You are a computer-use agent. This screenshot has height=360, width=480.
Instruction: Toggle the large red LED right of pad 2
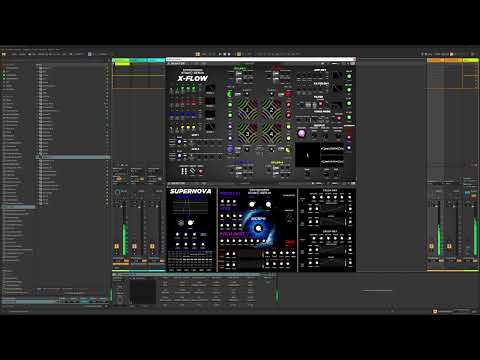[x=288, y=94]
